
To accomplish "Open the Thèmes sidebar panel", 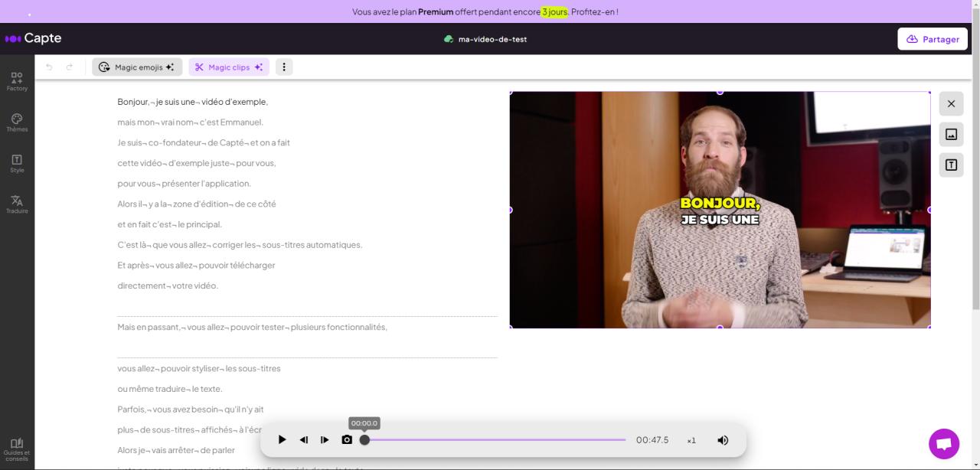I will coord(17,122).
